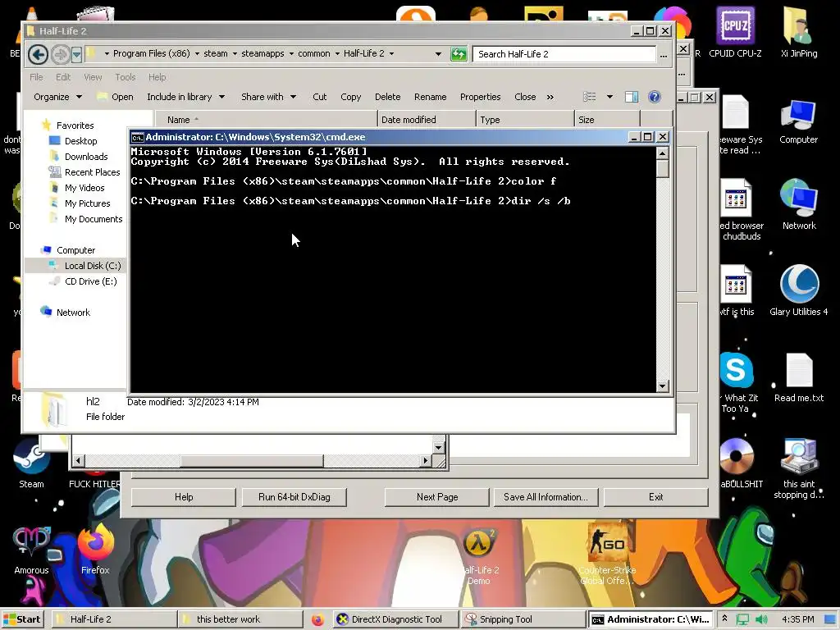Screen dimensions: 840x630
Task: Go back in Half-Life 2 Explorer window
Action: coord(38,54)
